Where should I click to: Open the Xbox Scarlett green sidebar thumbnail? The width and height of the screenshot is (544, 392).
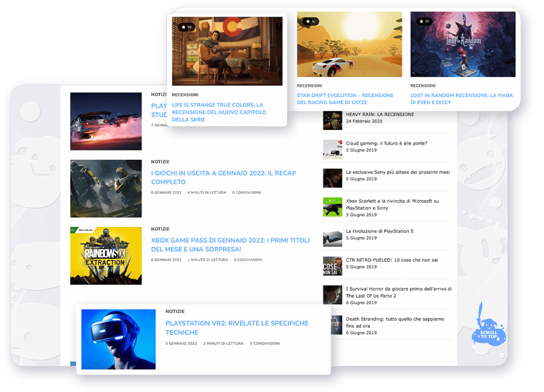click(x=332, y=207)
